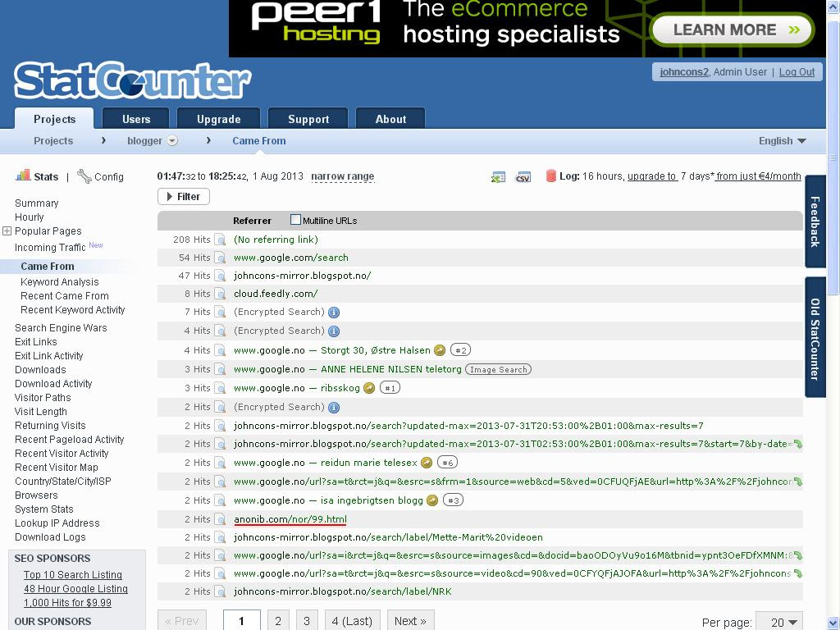
Task: Open the Support tab
Action: coord(308,119)
